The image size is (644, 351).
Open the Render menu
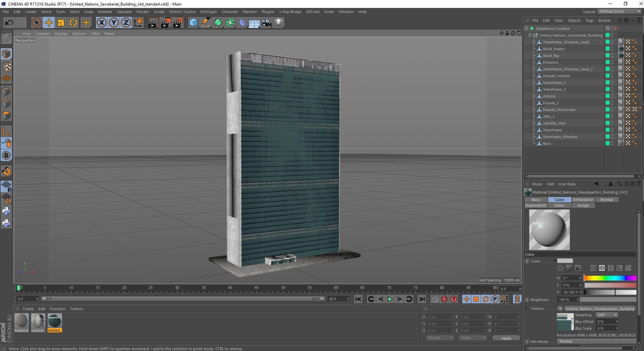[143, 12]
